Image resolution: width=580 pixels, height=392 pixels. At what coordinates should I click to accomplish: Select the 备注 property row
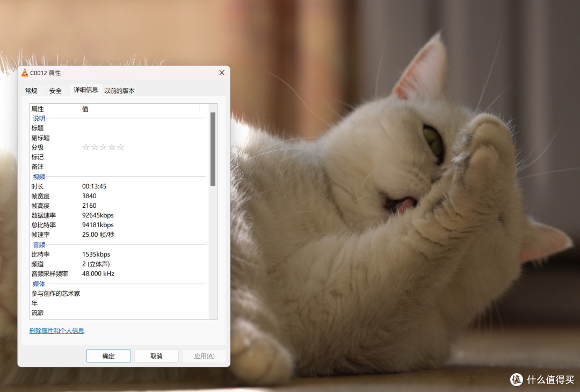(x=119, y=166)
